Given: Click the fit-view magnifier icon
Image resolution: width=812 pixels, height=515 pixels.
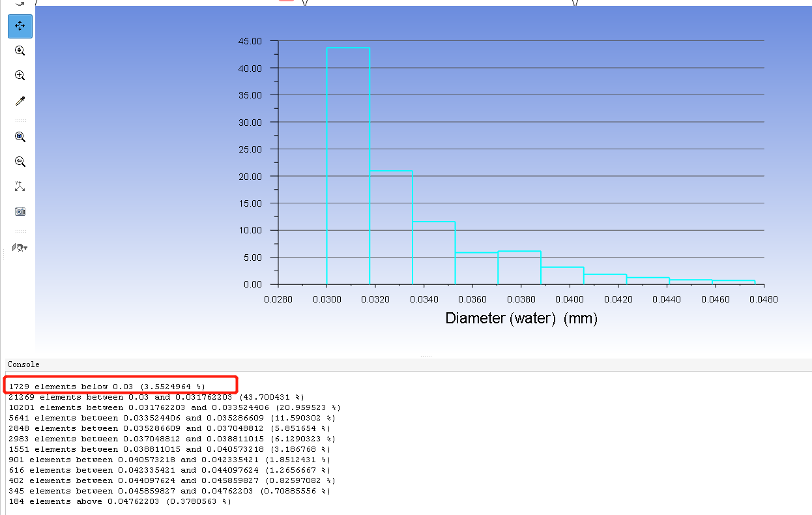Looking at the screenshot, I should coord(20,137).
